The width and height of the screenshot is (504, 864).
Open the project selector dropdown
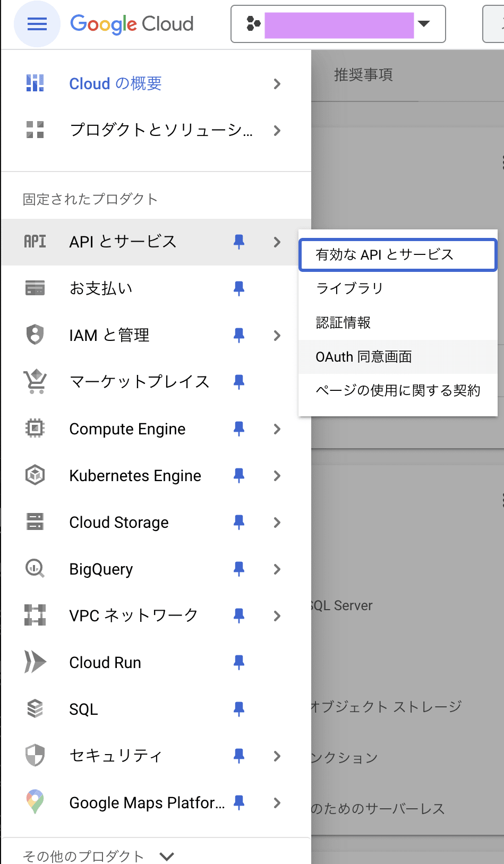338,24
